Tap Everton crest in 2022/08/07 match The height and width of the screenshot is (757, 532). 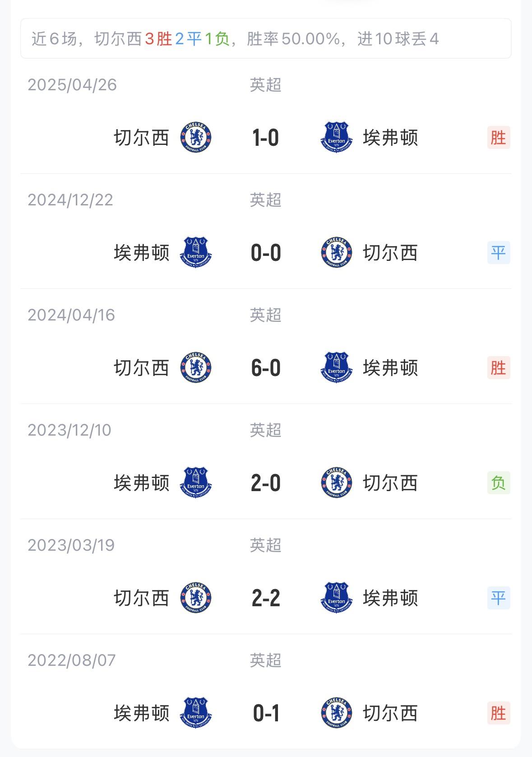(196, 713)
